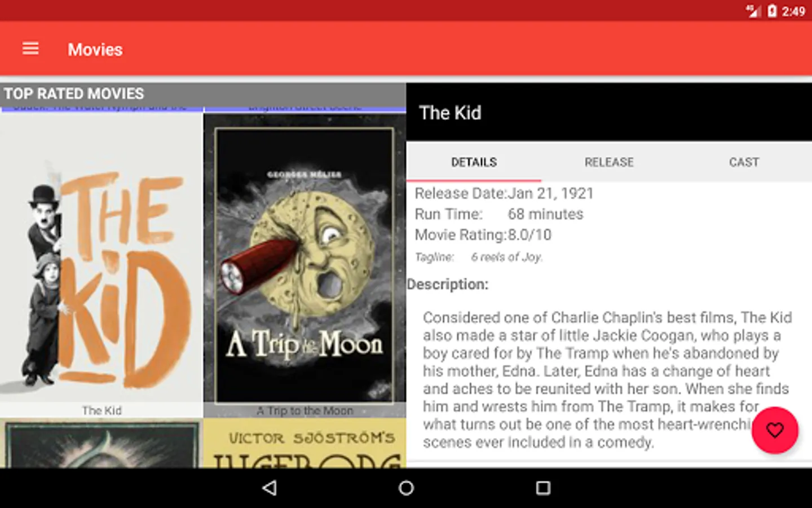812x508 pixels.
Task: Tap the Android back button
Action: (x=270, y=488)
